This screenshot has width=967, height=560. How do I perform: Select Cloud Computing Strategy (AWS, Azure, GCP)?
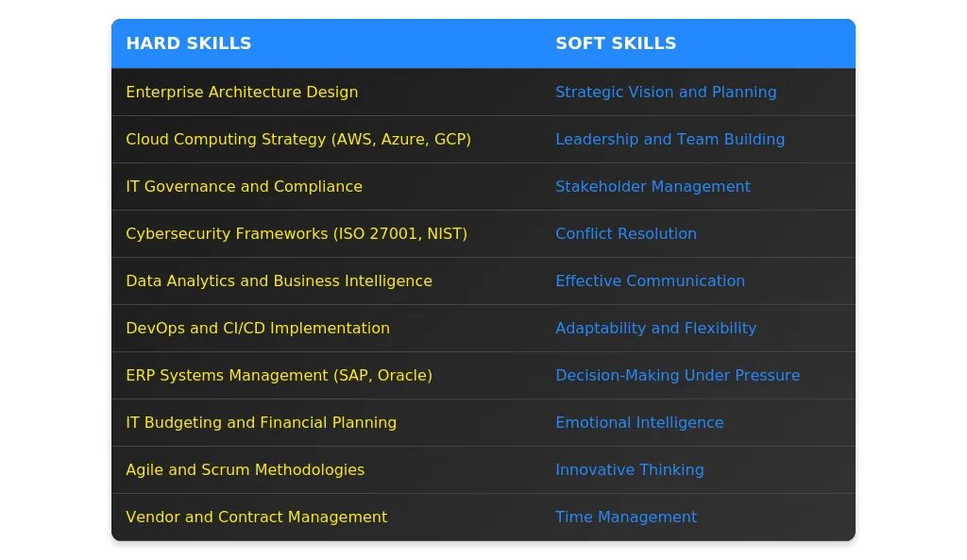pos(298,140)
